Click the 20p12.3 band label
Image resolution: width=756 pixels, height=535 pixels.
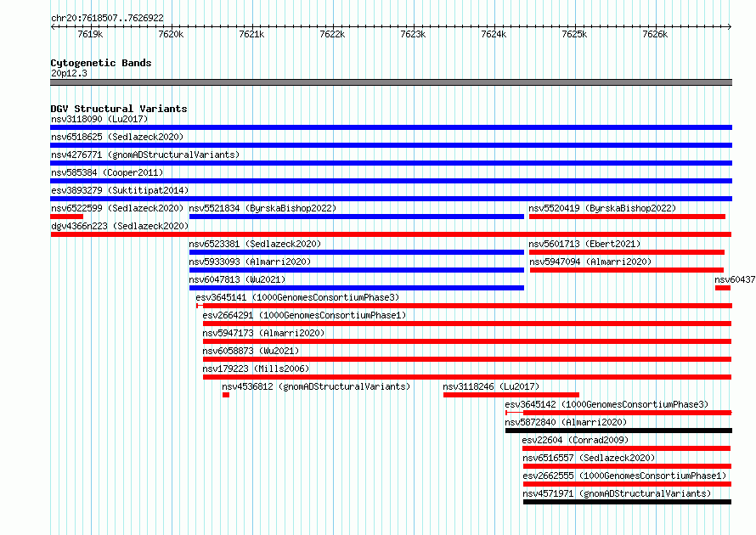point(69,73)
